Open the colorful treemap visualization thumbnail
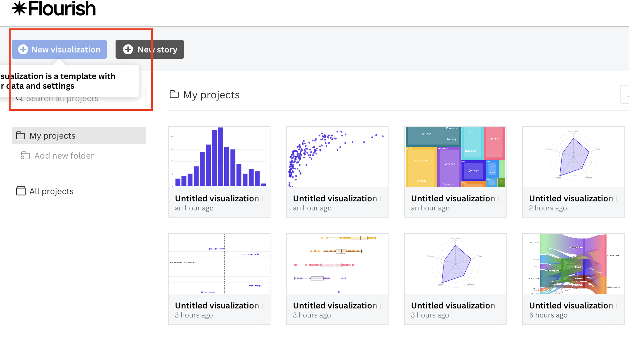629x364 pixels. click(455, 157)
